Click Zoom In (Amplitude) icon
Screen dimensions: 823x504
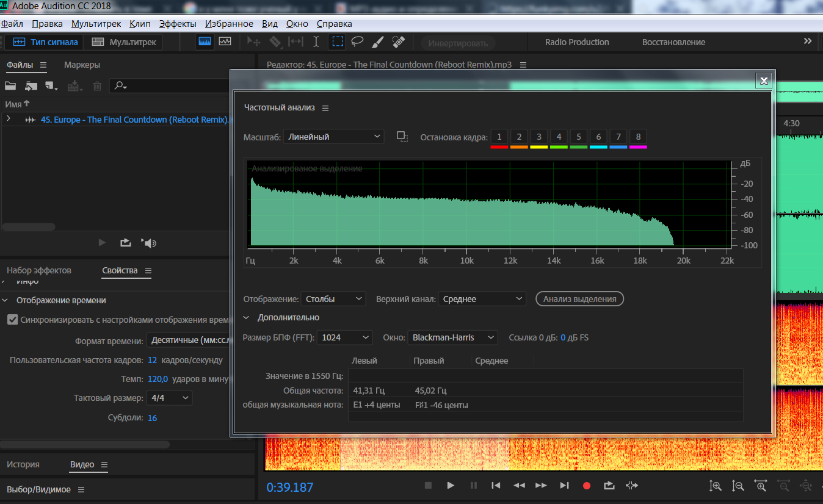[x=715, y=486]
